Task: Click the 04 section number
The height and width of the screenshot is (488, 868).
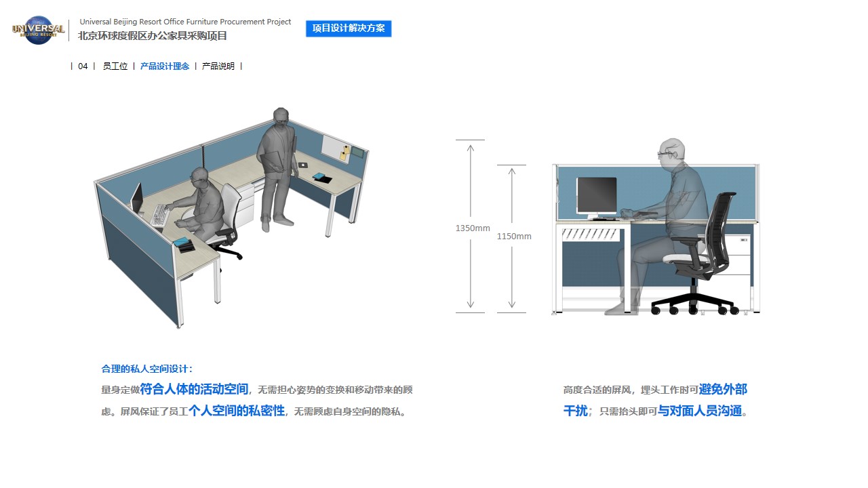Action: [83, 66]
